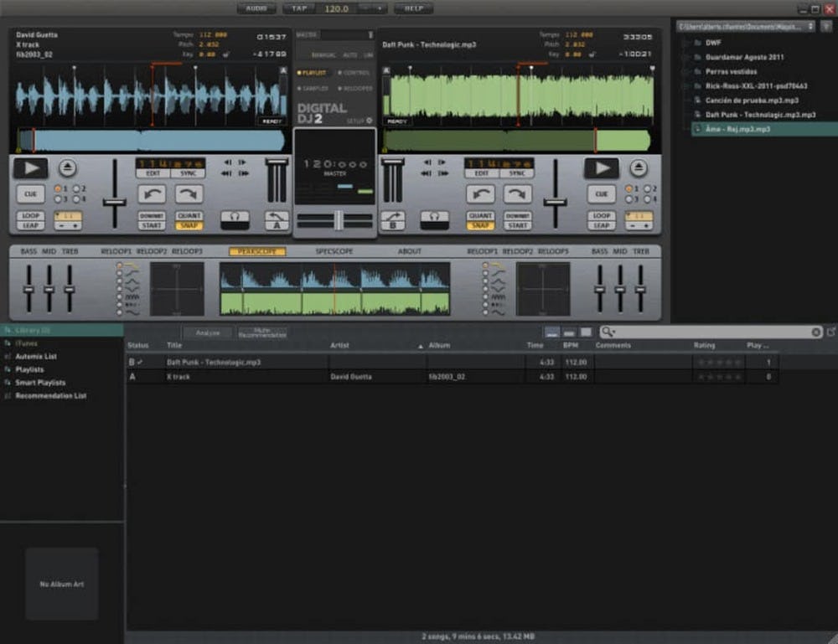Screen dimensions: 838x644
Task: Open the ABOUT tab
Action: coord(410,251)
